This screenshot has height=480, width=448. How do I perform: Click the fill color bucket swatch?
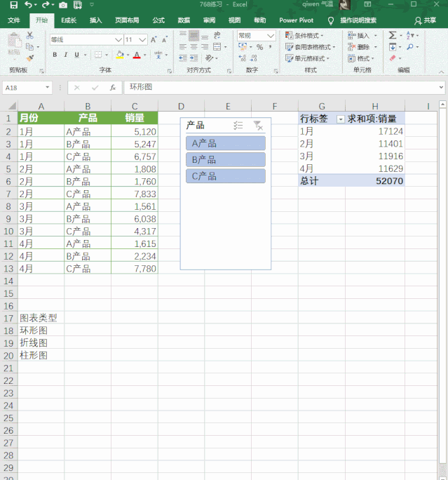[120, 55]
